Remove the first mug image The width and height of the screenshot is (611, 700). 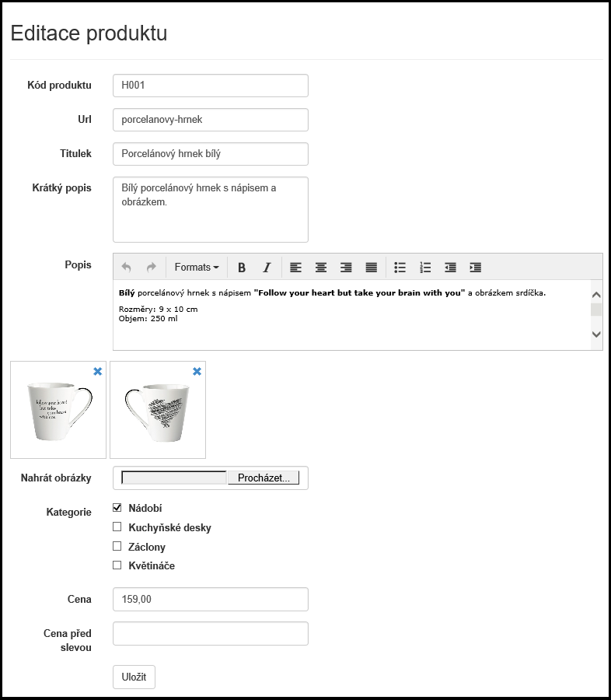(x=97, y=372)
